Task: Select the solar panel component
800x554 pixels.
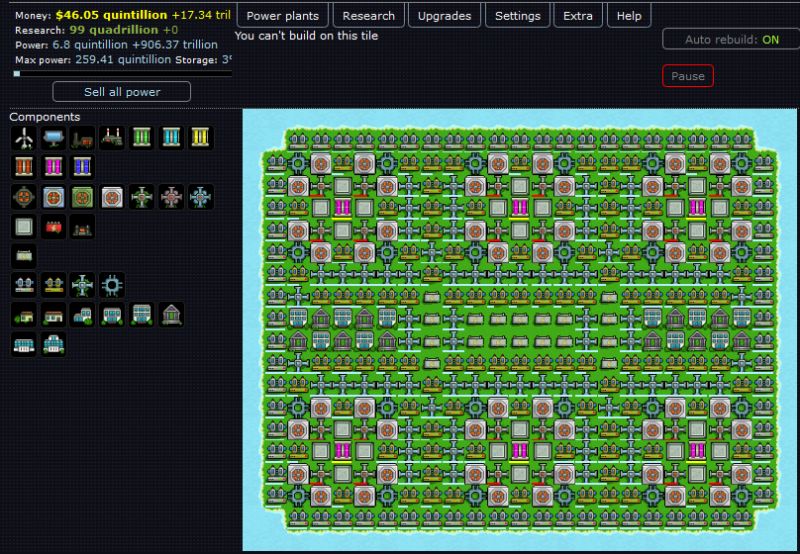Action: [x=53, y=138]
